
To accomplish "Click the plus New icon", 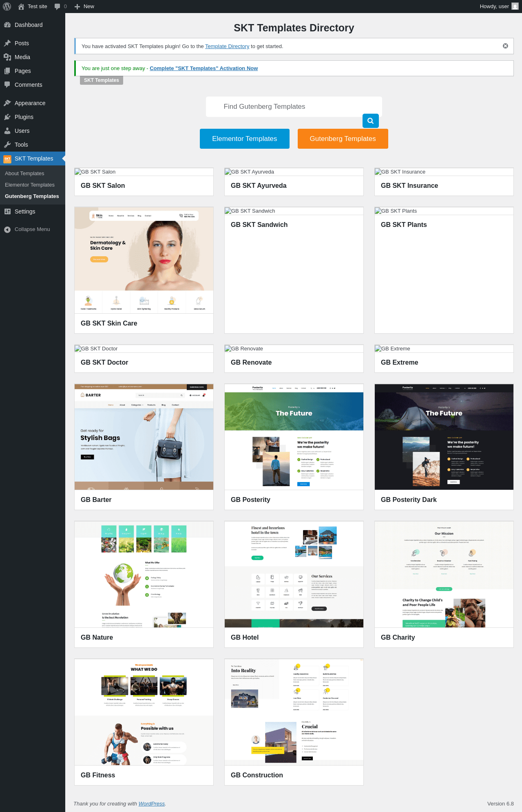I will pyautogui.click(x=77, y=7).
